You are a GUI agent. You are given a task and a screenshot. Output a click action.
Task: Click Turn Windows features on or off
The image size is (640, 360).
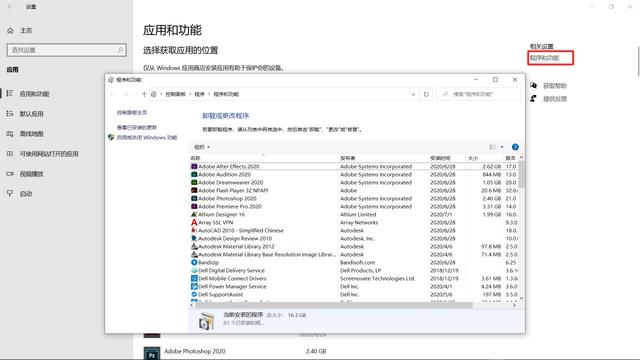click(x=147, y=138)
